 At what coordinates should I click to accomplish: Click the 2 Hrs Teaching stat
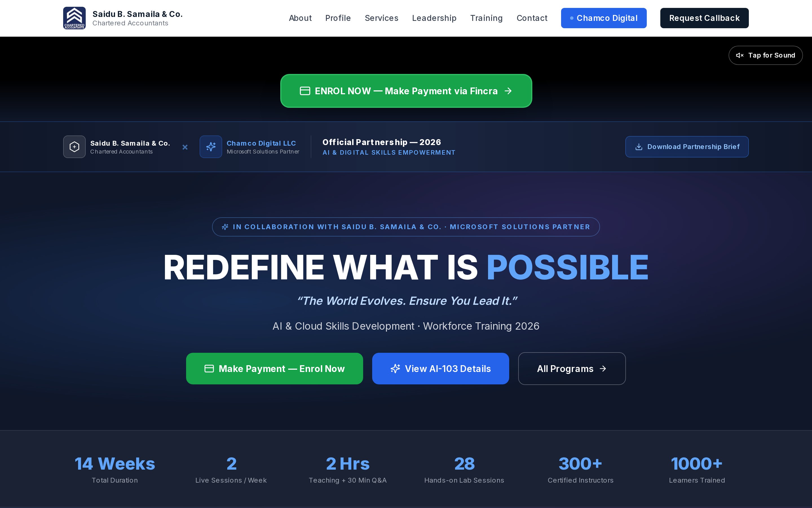pos(348,469)
